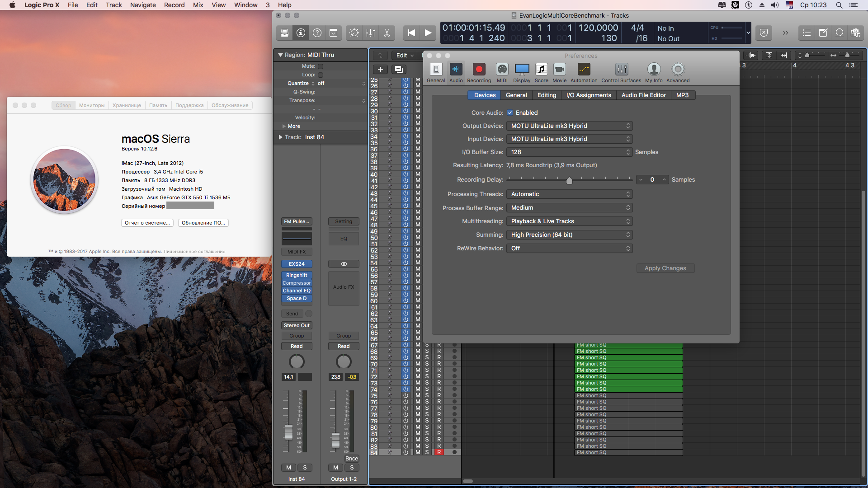Open Recording preferences pane icon
Image resolution: width=868 pixels, height=488 pixels.
click(x=479, y=73)
